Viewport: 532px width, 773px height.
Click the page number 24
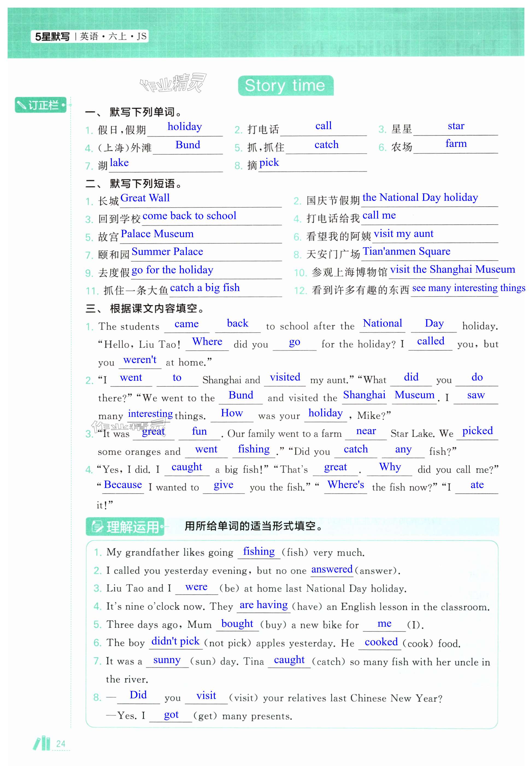[x=61, y=744]
